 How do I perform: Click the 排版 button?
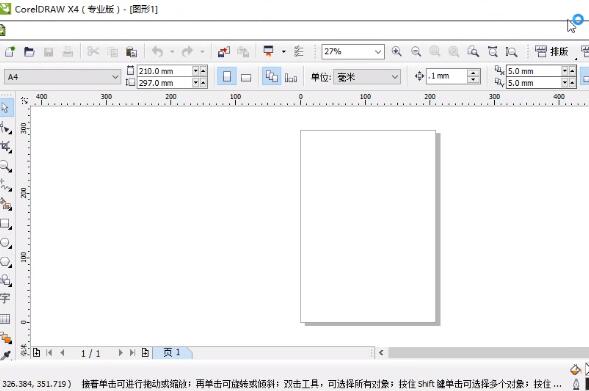tap(552, 51)
